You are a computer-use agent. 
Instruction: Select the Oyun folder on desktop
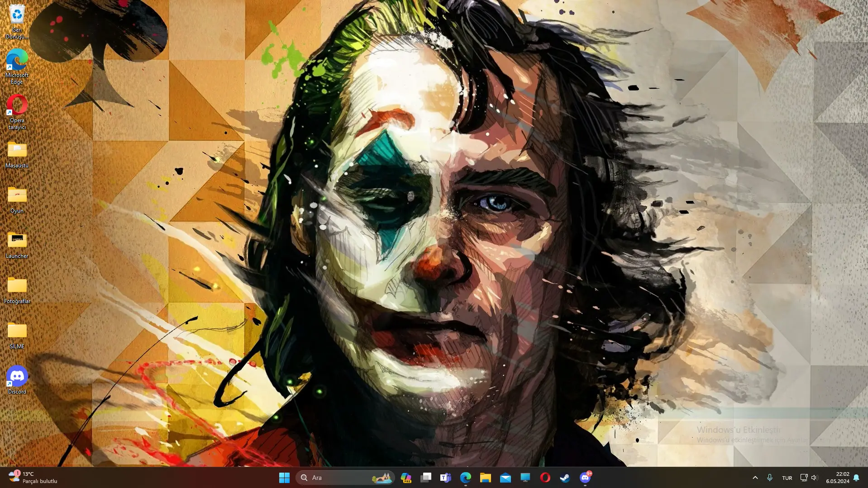[x=17, y=200]
